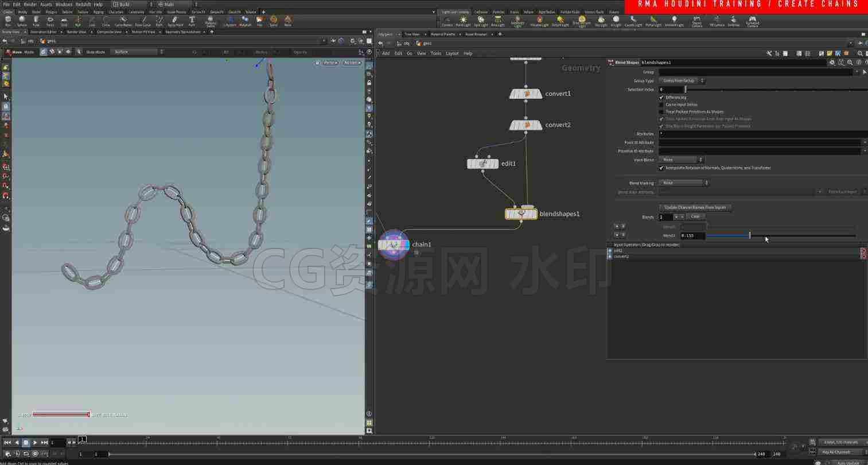Open the File menu

[6, 4]
